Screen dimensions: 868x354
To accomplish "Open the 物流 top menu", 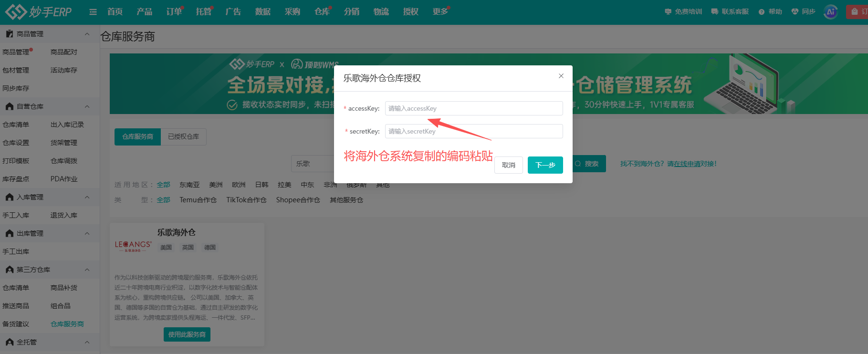I will pos(381,12).
